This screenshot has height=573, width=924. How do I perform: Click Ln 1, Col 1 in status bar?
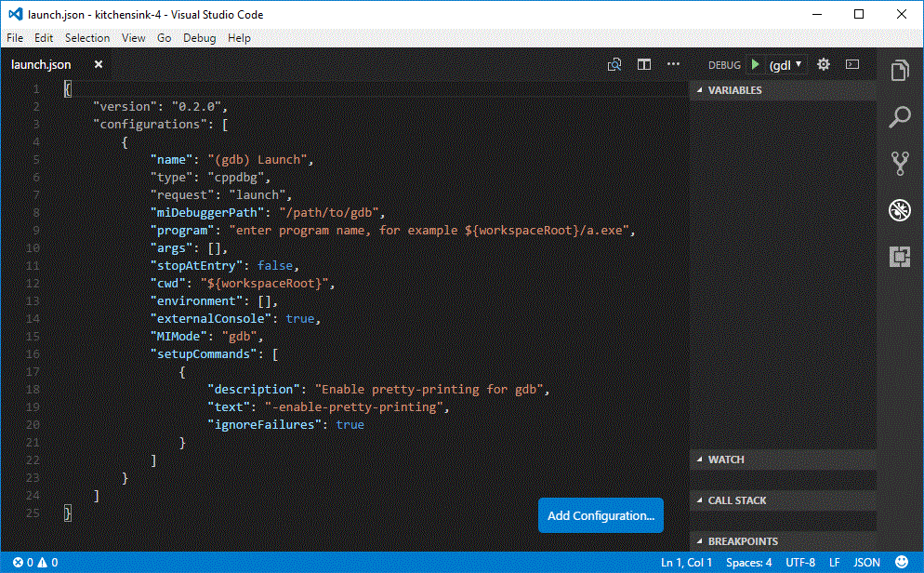[687, 563]
